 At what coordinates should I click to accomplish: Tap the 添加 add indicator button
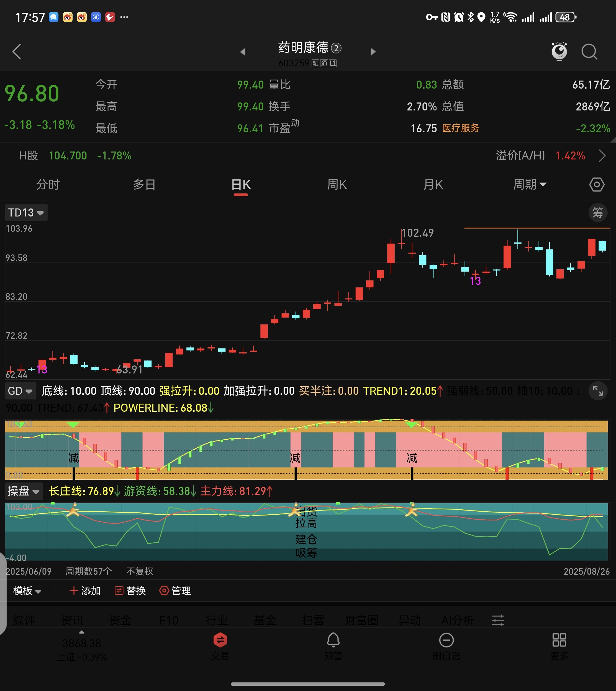click(x=85, y=591)
